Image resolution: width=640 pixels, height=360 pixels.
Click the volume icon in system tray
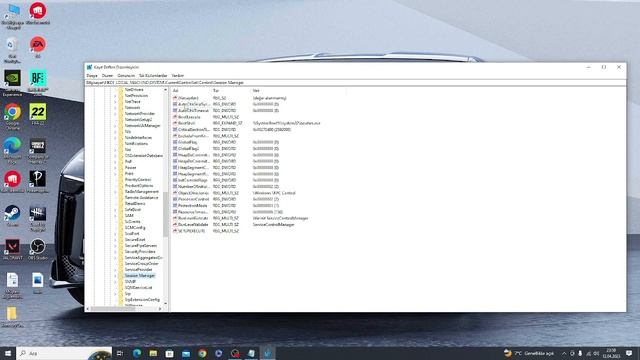(x=596, y=353)
